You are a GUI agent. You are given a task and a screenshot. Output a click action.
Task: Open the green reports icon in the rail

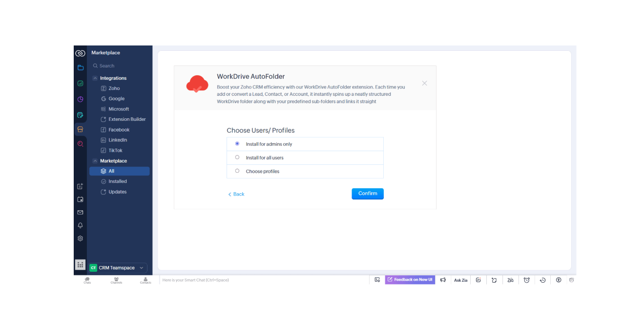[80, 84]
